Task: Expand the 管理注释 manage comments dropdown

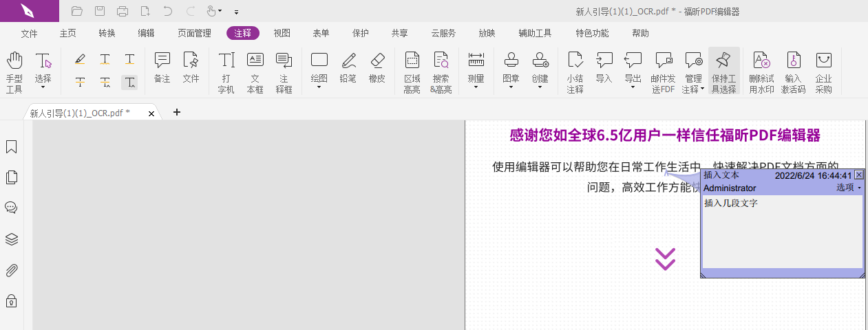Action: tap(703, 89)
